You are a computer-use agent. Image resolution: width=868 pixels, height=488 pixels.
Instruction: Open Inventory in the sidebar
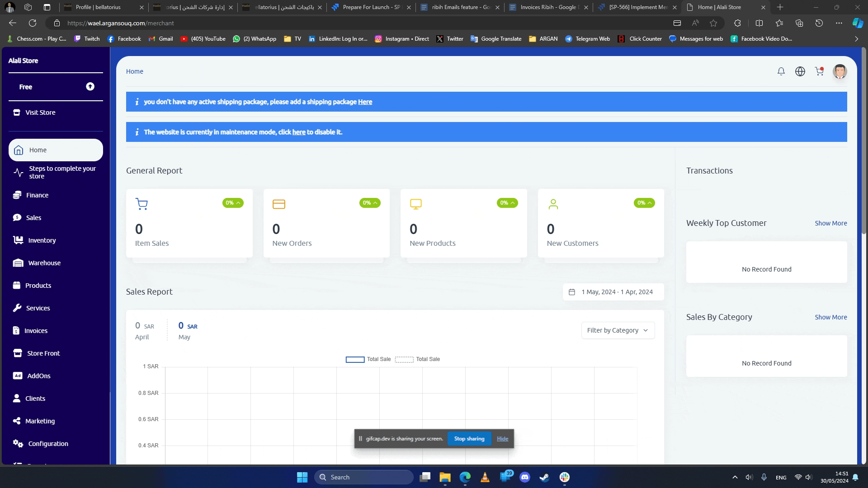click(x=42, y=240)
